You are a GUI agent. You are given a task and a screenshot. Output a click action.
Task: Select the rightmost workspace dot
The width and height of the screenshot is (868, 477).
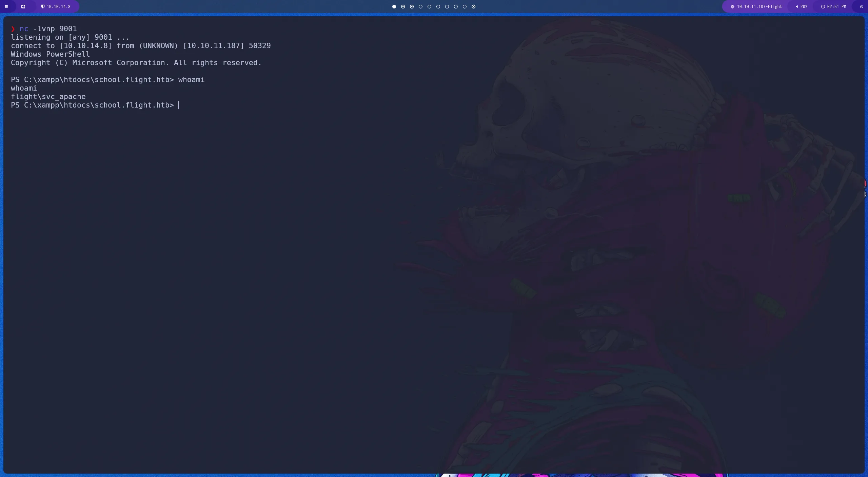(x=473, y=6)
